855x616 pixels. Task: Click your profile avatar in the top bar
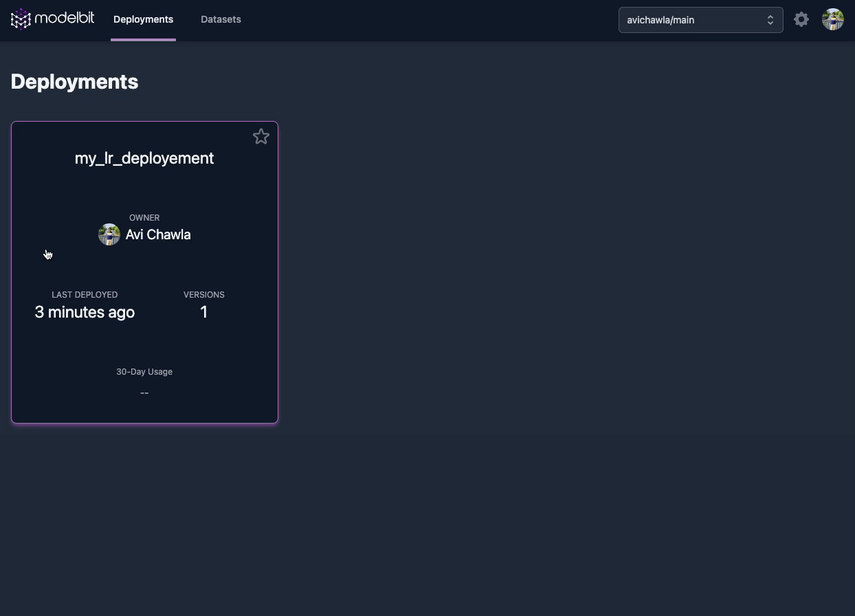click(x=832, y=19)
